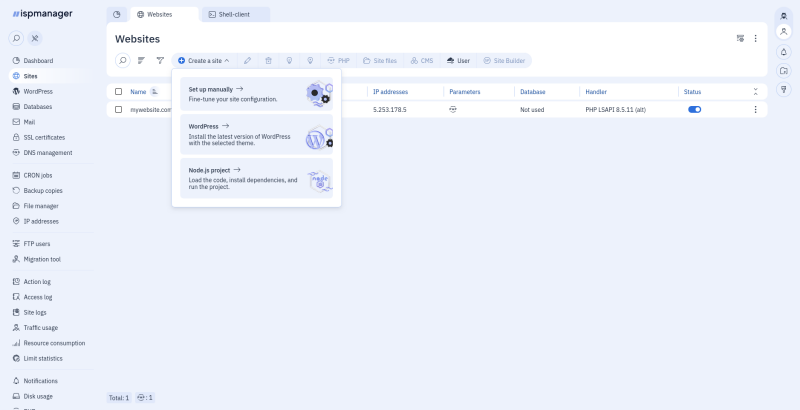
Task: Click the lightbulb icon in toolbar
Action: (x=289, y=61)
